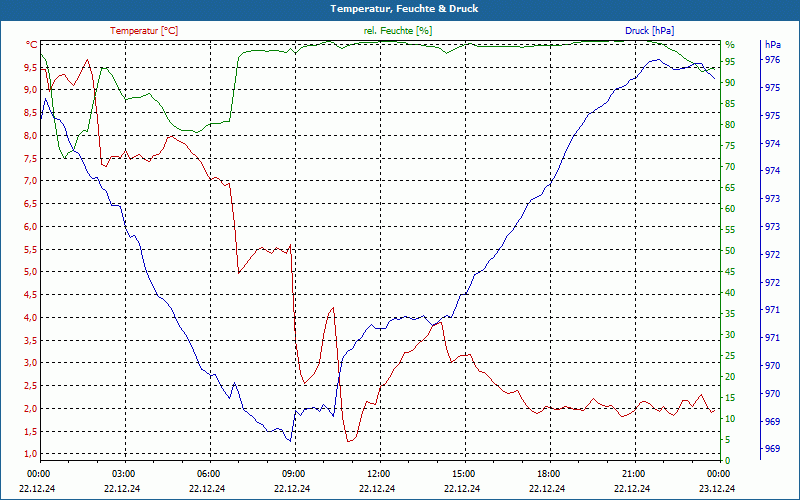Image resolution: width=800 pixels, height=500 pixels.
Task: Click the "18:00" time axis label
Action: pos(549,474)
